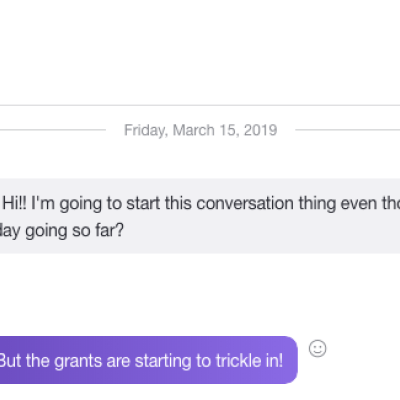Select the purple grants message bubble
Image resolution: width=400 pixels, height=400 pixels.
(149, 360)
